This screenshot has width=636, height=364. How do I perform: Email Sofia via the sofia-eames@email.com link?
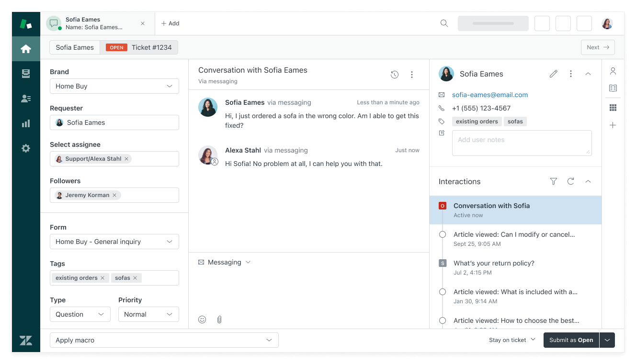tap(489, 95)
